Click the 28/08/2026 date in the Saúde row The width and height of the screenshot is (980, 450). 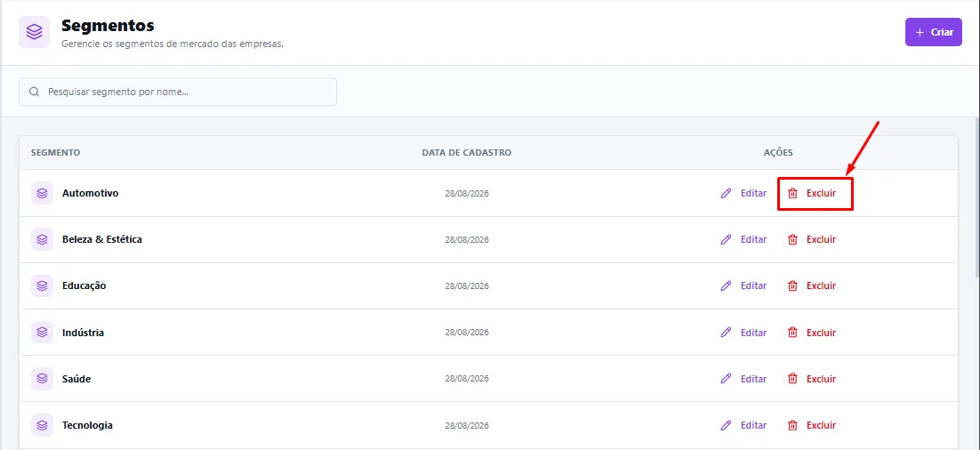(x=467, y=379)
